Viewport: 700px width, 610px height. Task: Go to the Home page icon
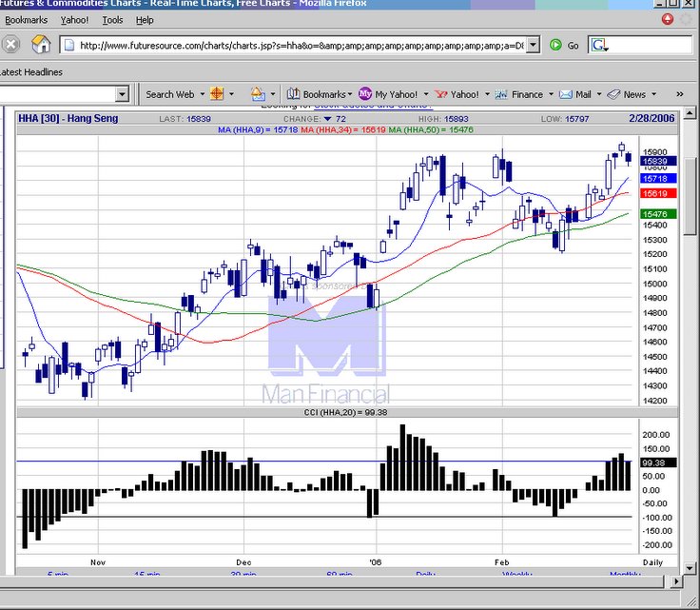41,45
